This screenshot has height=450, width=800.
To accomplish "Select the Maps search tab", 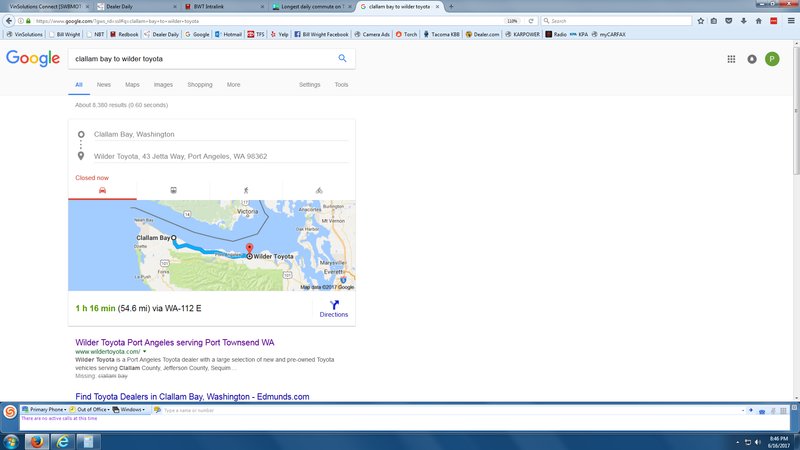I will [132, 85].
